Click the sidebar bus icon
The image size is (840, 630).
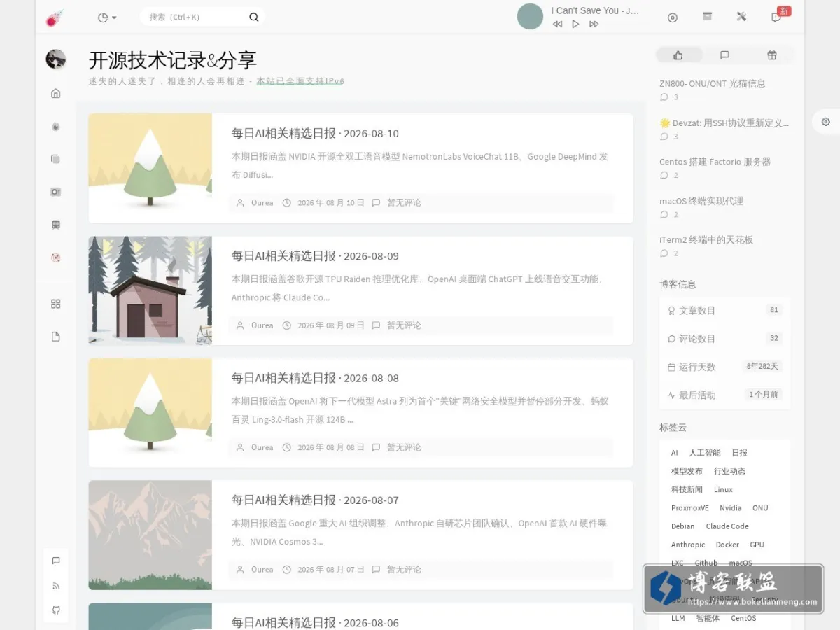click(x=56, y=225)
